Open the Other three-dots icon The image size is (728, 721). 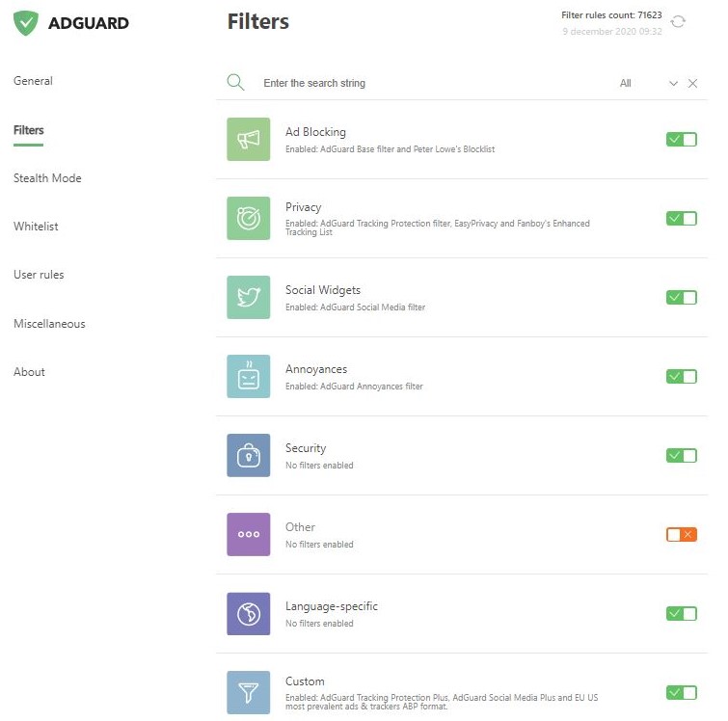249,534
